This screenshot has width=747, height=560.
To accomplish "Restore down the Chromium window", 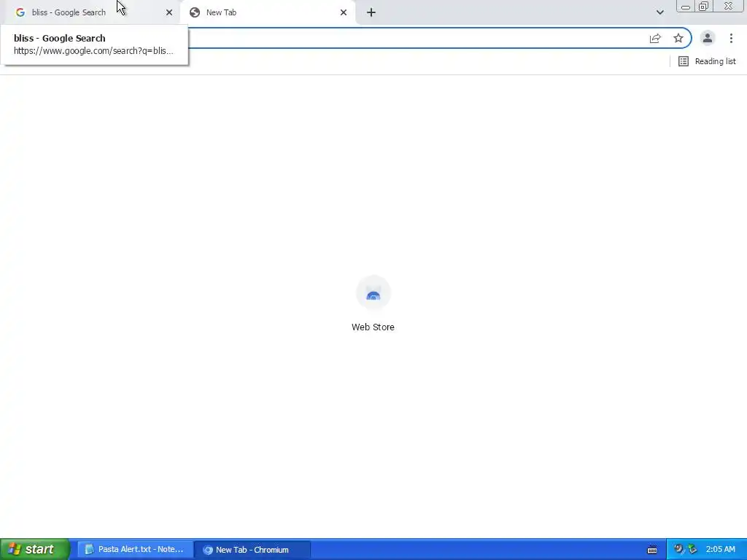I will 704,6.
